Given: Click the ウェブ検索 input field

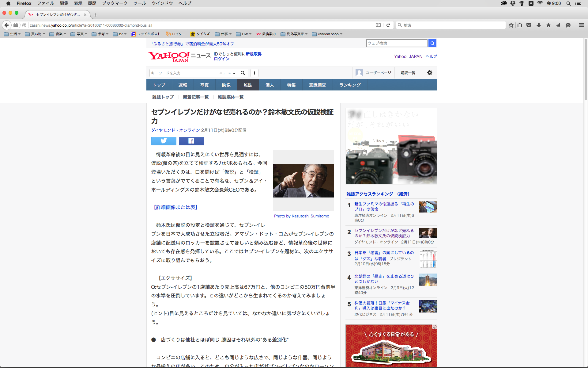Looking at the screenshot, I should coord(396,43).
